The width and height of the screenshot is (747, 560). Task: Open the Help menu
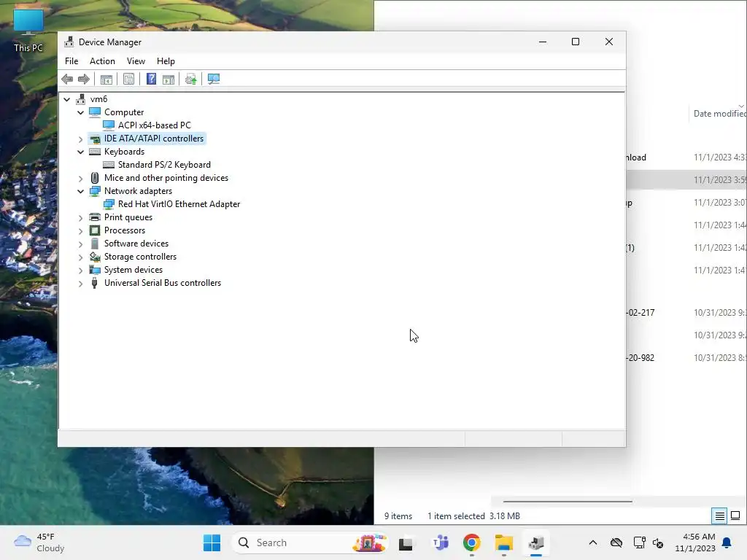166,61
